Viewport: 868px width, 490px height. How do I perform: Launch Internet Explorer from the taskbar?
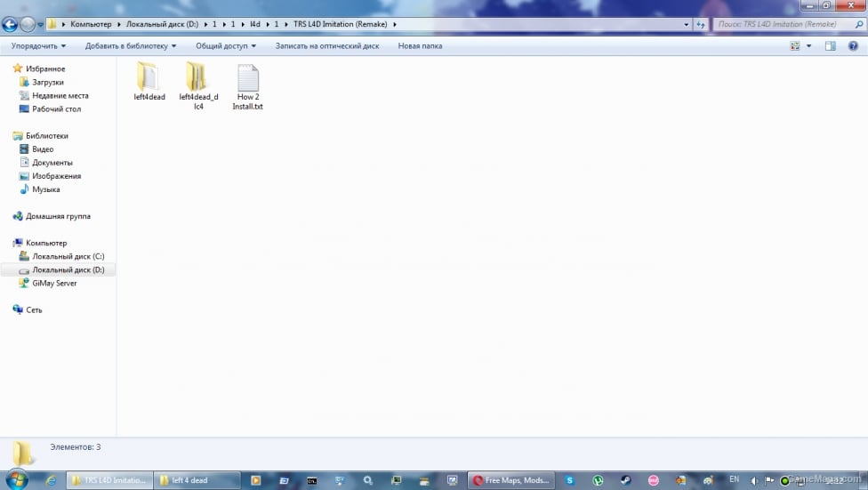pyautogui.click(x=51, y=480)
